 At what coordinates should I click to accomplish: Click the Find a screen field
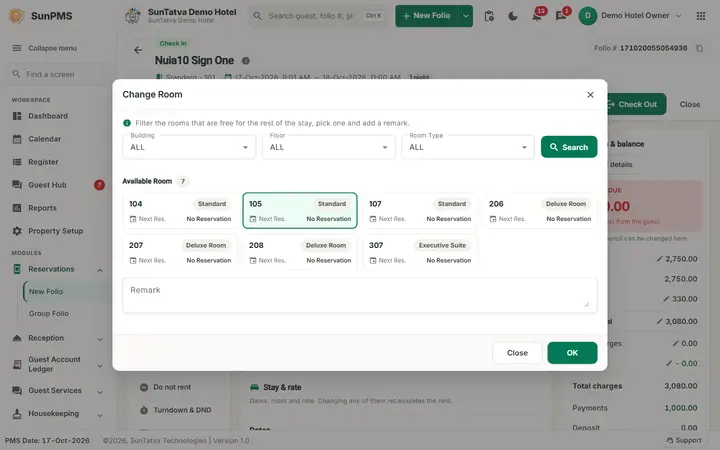coord(56,74)
